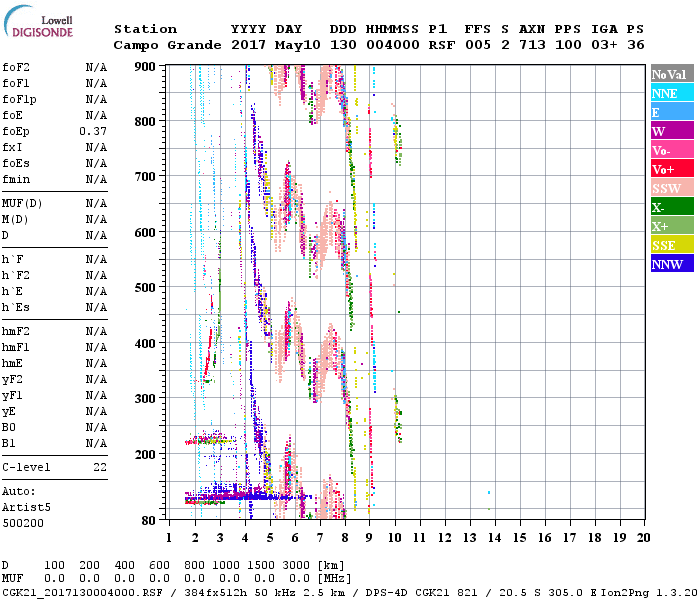Click the PPS value 100
This screenshot has width=700, height=600.
pyautogui.click(x=568, y=45)
